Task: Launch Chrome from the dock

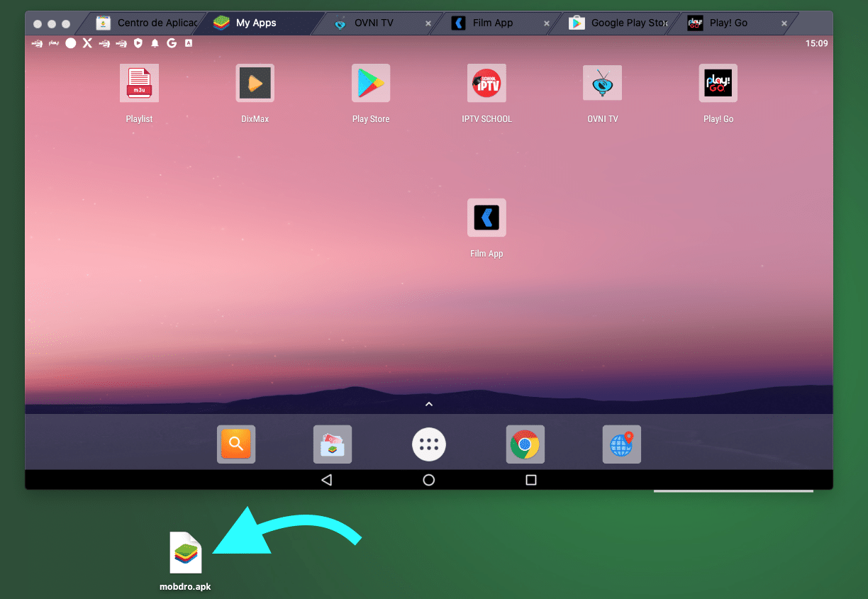Action: pos(525,444)
